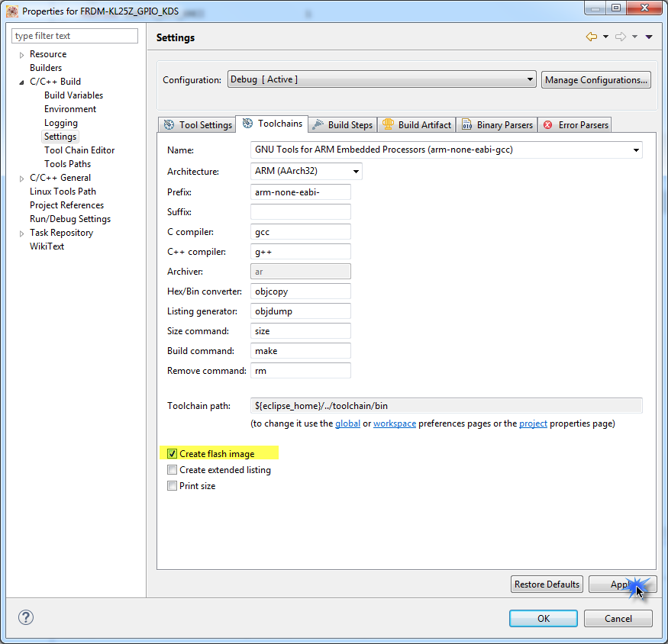Click the disabled Archiver field

(x=301, y=272)
